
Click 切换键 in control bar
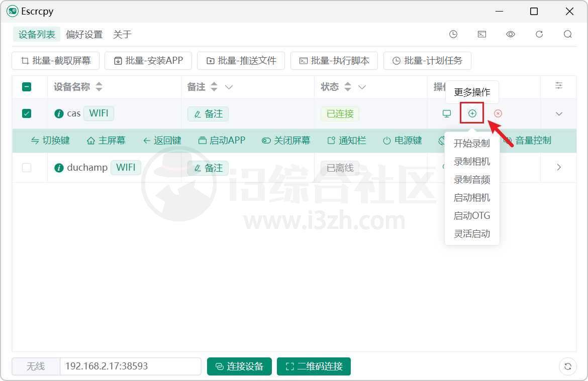(50, 141)
